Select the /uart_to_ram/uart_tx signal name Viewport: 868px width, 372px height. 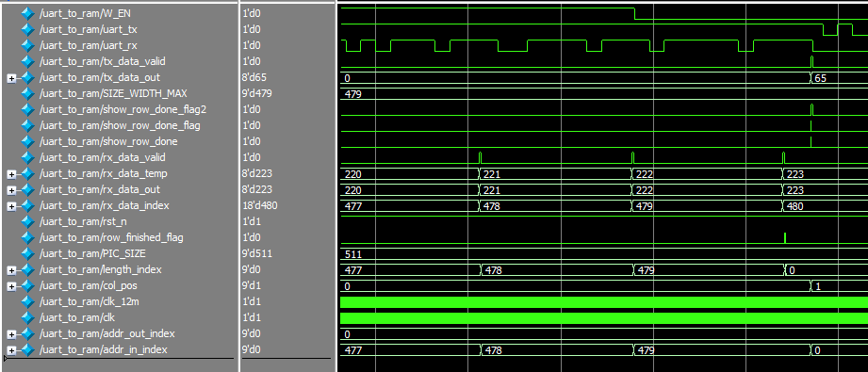(88, 29)
